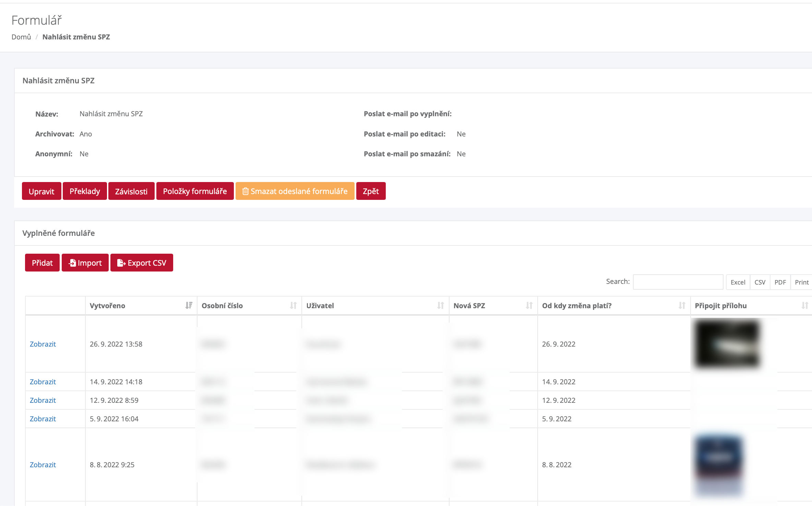
Task: Focus the Search input field
Action: 678,282
